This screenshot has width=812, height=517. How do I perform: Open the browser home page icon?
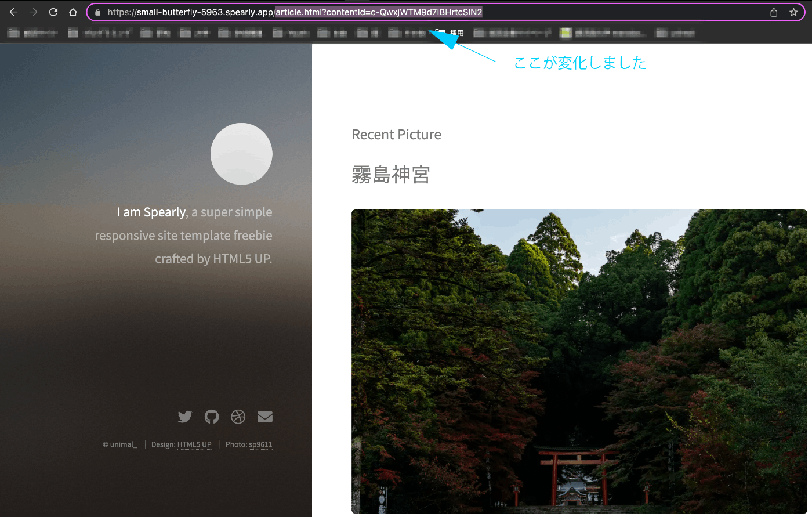coord(72,12)
